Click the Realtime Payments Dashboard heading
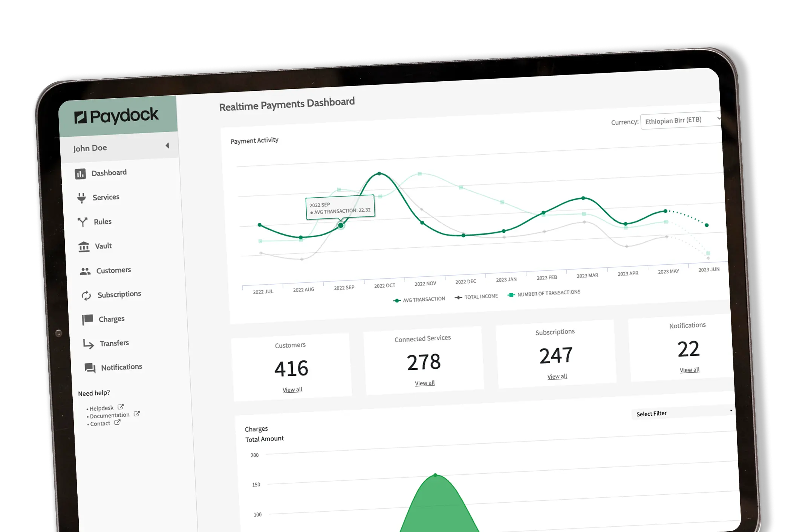Image resolution: width=788 pixels, height=532 pixels. point(287,104)
